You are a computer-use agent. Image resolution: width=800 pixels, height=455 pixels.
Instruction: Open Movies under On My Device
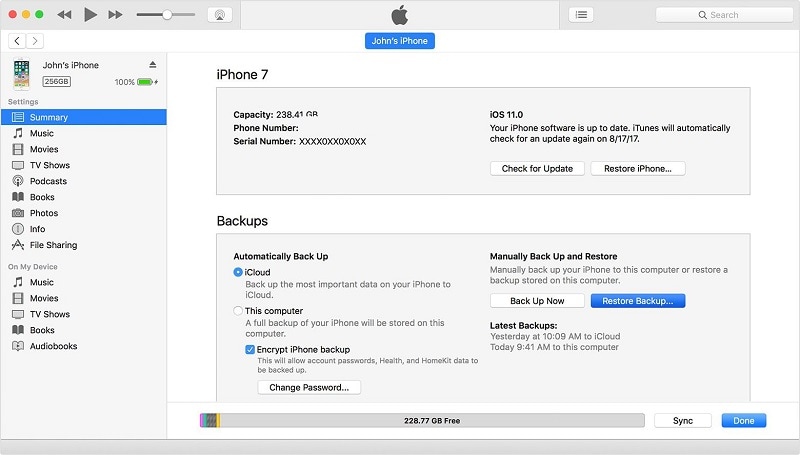(x=84, y=298)
